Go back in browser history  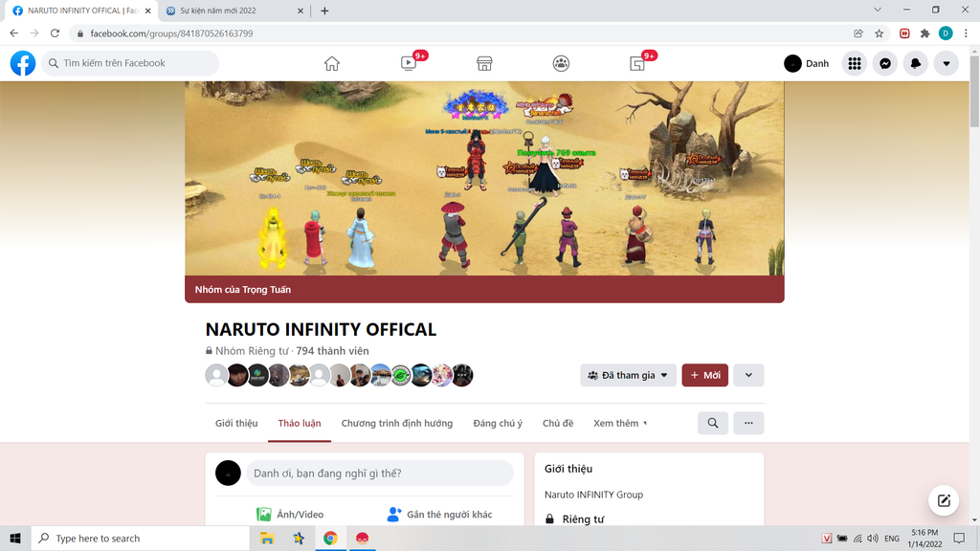pyautogui.click(x=13, y=33)
